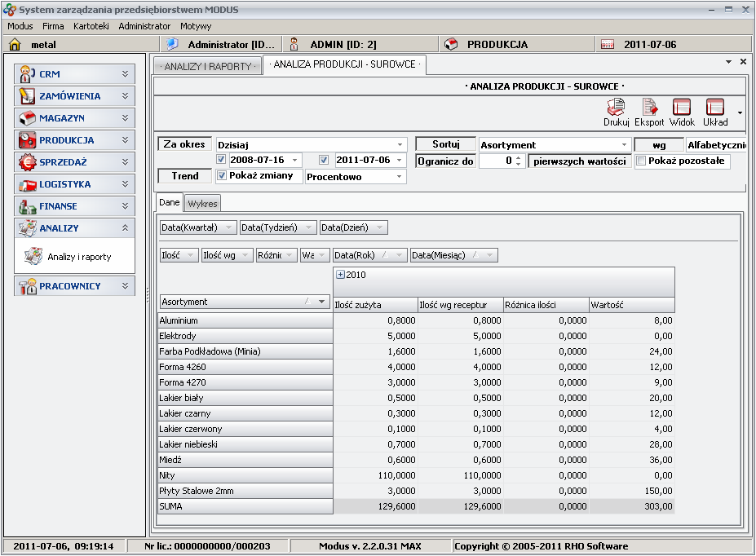The height and width of the screenshot is (556, 756).
Task: Enable the Pokaż pozostałe checkbox
Action: click(641, 161)
